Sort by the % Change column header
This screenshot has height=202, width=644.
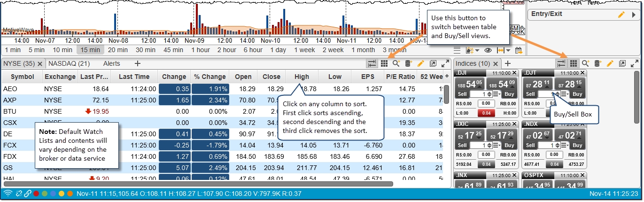(x=210, y=77)
